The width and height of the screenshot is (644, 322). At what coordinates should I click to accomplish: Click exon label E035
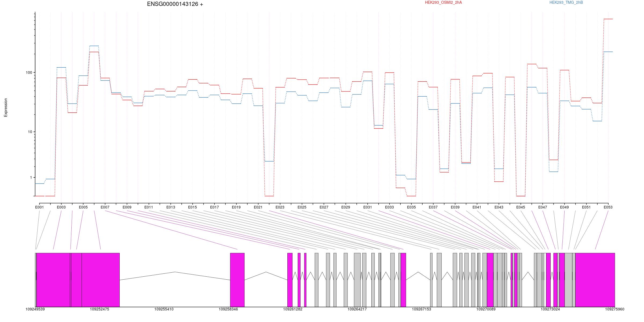click(x=411, y=207)
